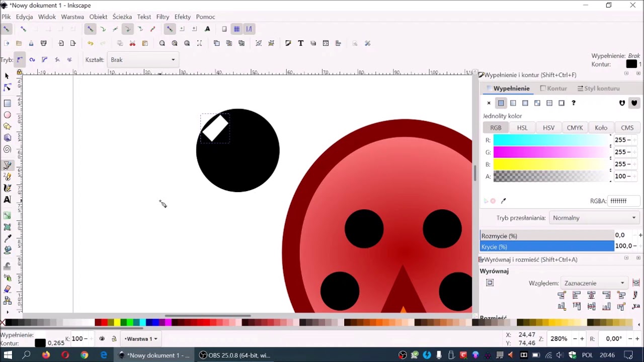The image size is (644, 362).
Task: Switch color mode to CMS
Action: 627,128
